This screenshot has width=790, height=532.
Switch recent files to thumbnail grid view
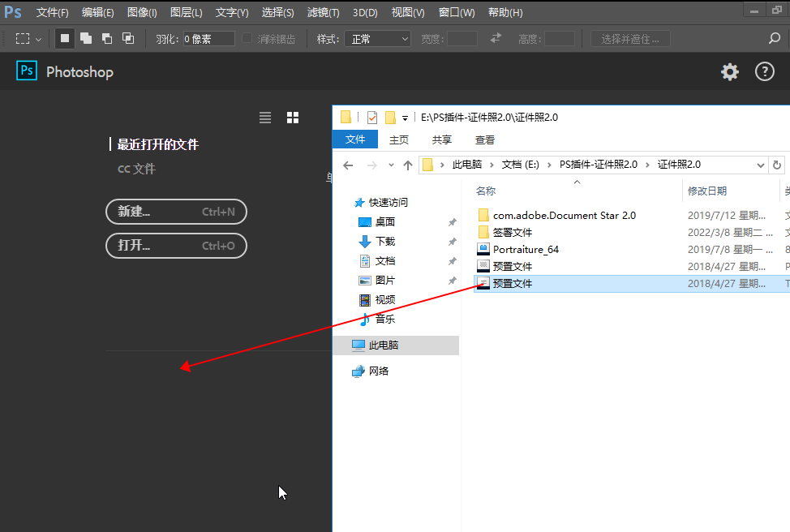[x=293, y=118]
